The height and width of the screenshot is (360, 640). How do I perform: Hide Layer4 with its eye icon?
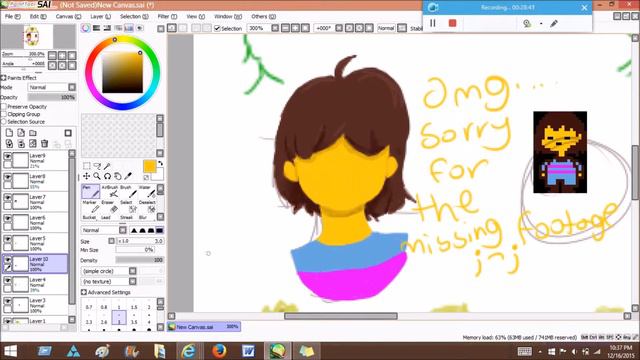click(7, 280)
